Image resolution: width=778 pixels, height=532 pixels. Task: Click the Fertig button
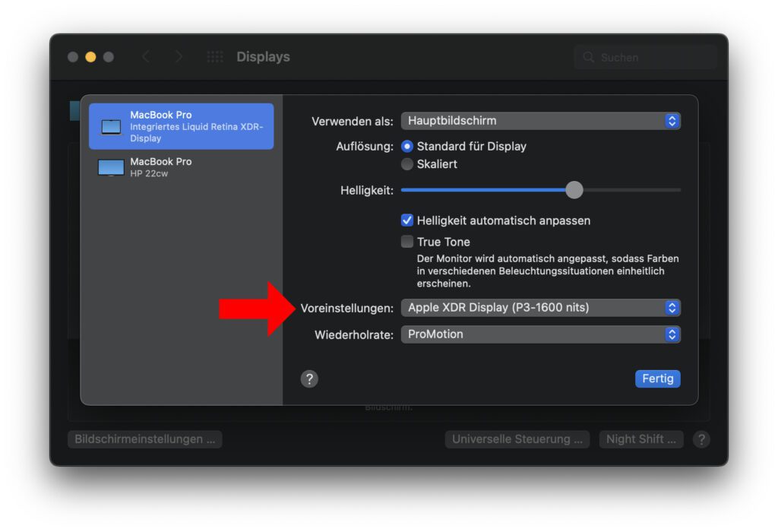point(657,378)
